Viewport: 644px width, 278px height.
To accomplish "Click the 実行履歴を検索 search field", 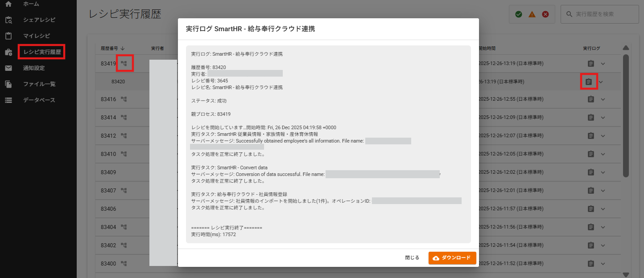I will coord(600,14).
